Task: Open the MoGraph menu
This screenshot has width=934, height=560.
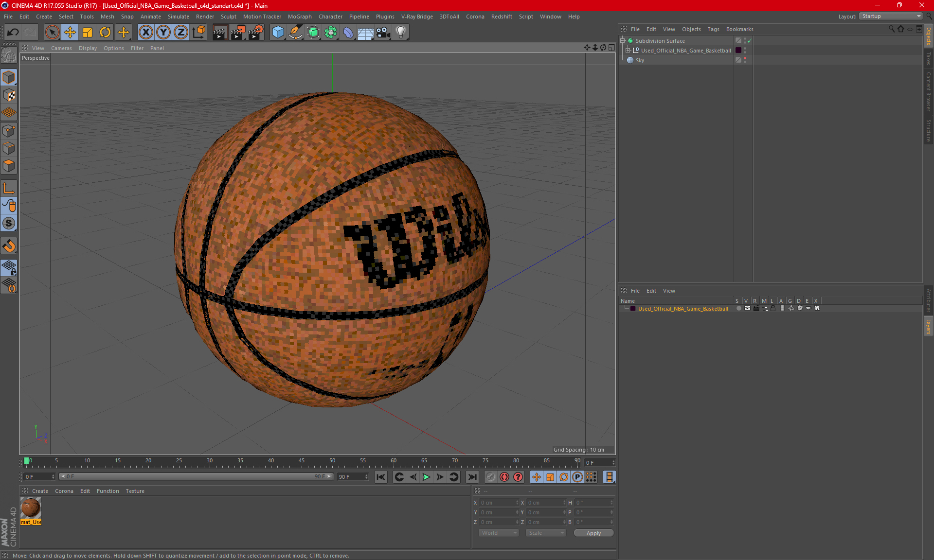Action: click(300, 17)
